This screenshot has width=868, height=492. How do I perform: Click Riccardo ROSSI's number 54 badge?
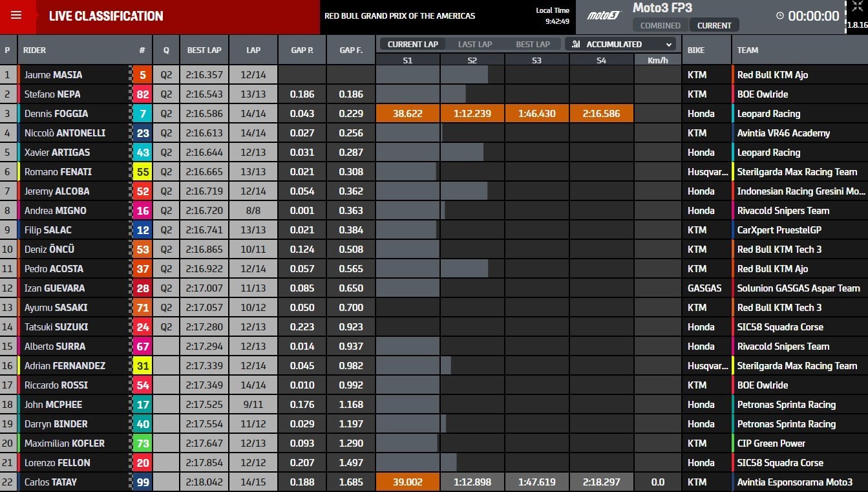pyautogui.click(x=142, y=385)
